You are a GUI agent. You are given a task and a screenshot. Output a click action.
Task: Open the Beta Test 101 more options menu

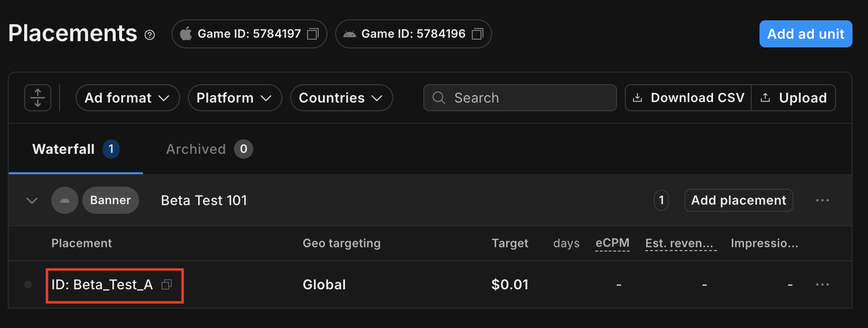tap(822, 200)
